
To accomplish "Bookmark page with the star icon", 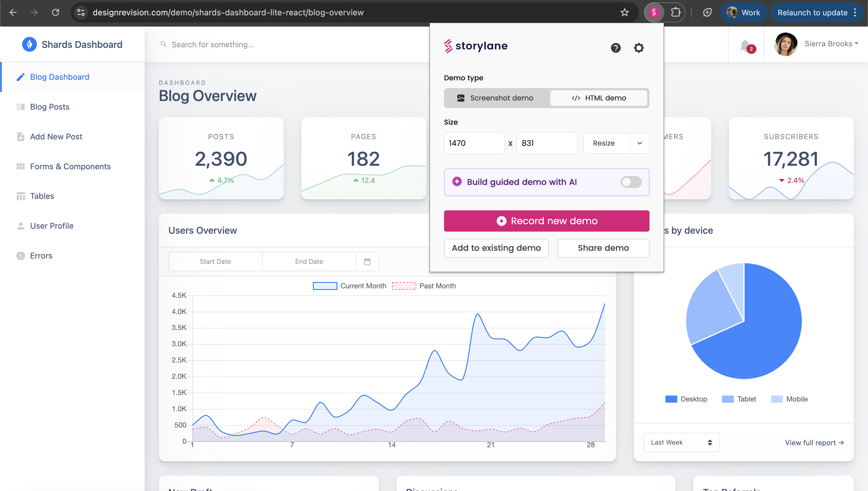I will (624, 12).
